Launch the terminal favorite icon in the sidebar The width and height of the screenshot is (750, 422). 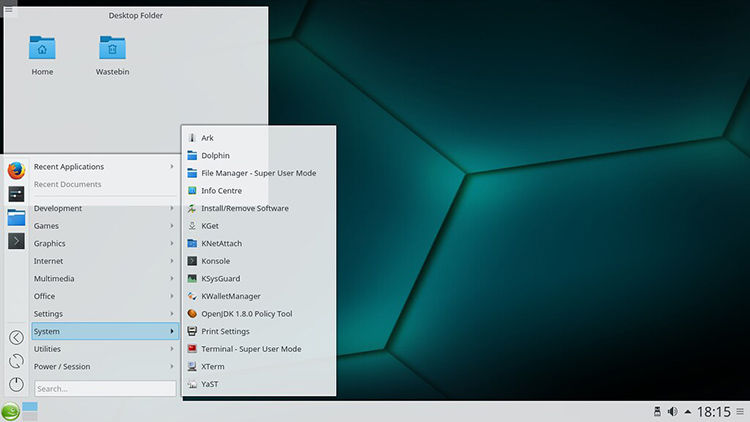tap(16, 241)
